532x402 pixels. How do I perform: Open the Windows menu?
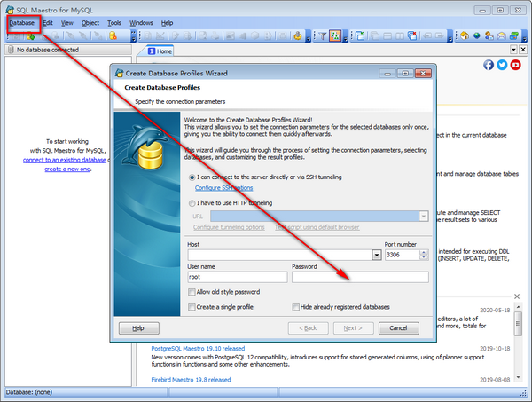(141, 23)
